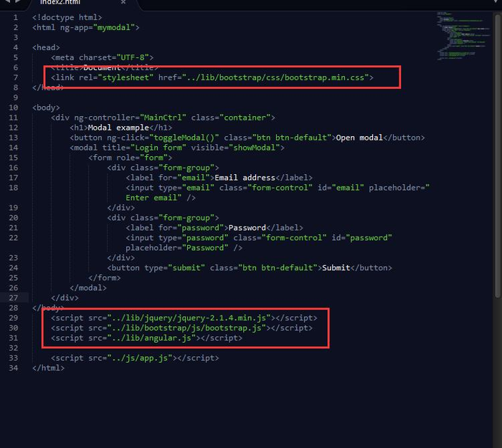Click the opening <body> tag

(46, 108)
